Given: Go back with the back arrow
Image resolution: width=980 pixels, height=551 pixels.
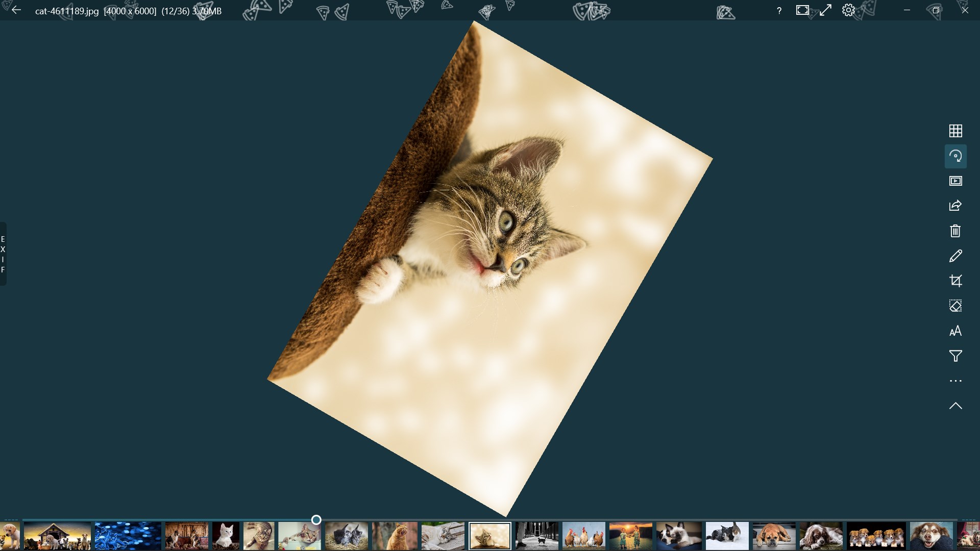Looking at the screenshot, I should coord(16,10).
